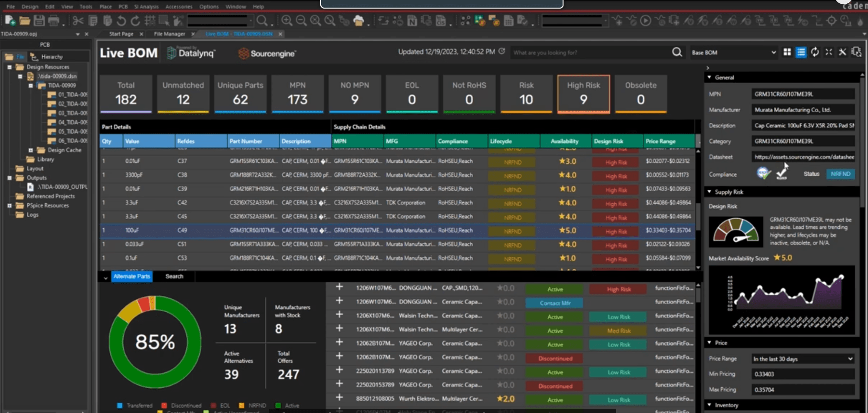
Task: Add the Walsin alternate with Med Risk
Action: pyautogui.click(x=339, y=328)
